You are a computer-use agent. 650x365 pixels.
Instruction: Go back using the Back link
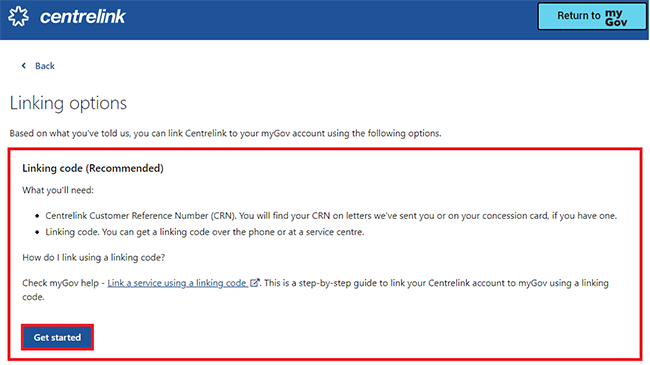(x=45, y=66)
